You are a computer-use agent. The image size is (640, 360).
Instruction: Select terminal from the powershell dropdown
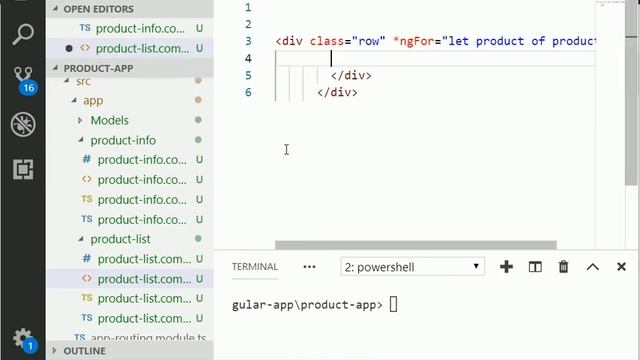[412, 267]
